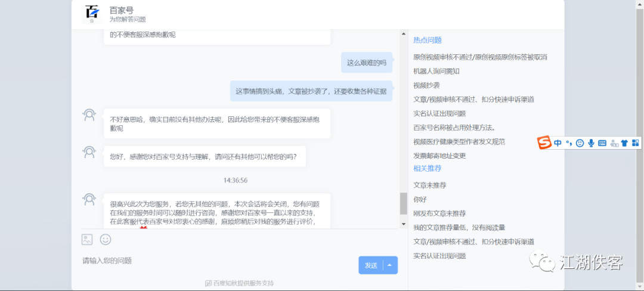Select the 这事情搞到头痛 message bubble
This screenshot has width=644, height=291.
click(x=311, y=91)
